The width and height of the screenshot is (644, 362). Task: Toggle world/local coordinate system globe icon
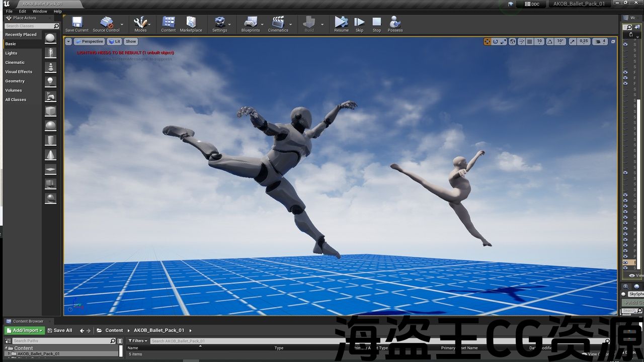[512, 42]
